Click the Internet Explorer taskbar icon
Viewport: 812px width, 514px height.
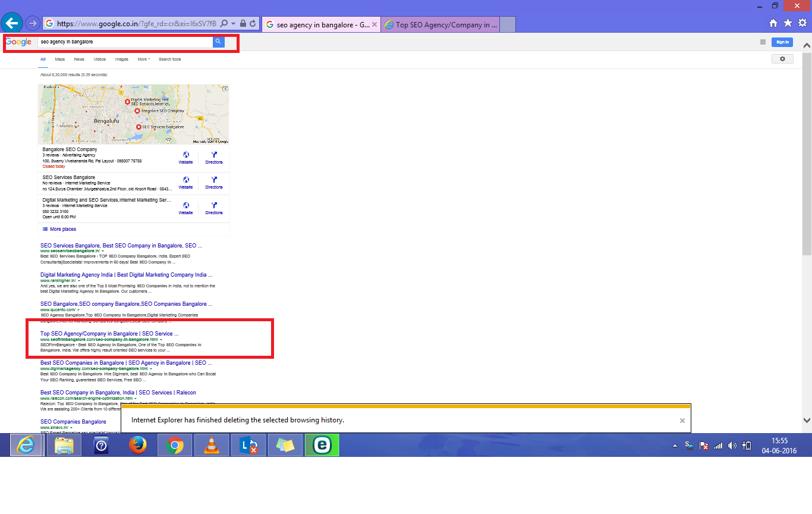[26, 445]
